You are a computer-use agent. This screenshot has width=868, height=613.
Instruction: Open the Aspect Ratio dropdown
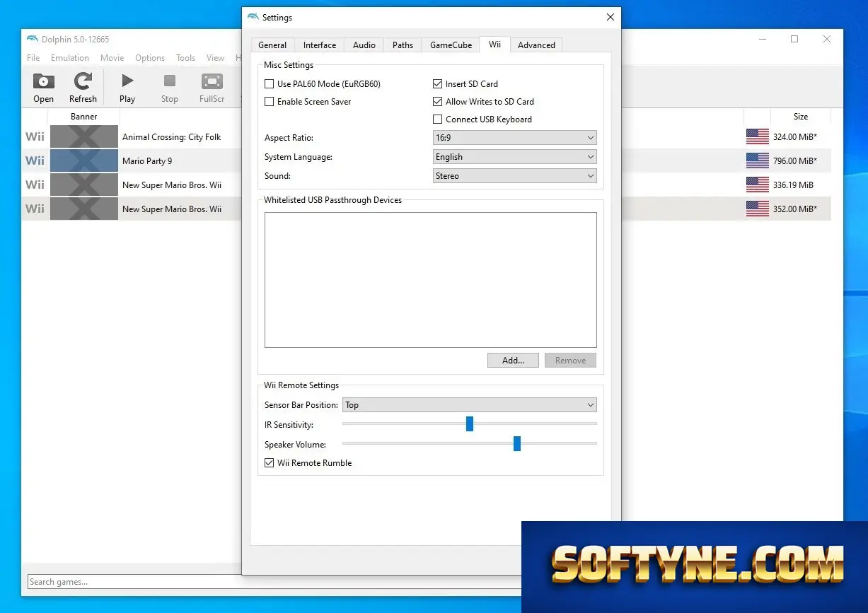tap(515, 138)
